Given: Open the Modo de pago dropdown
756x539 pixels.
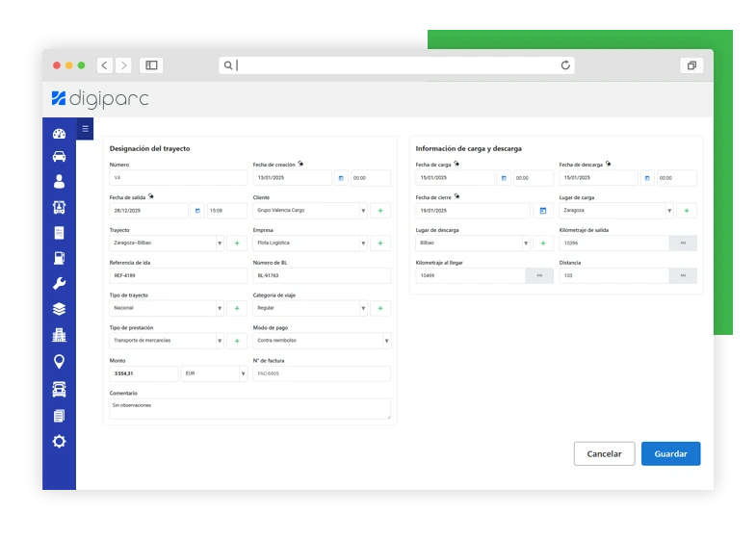Looking at the screenshot, I should (386, 341).
